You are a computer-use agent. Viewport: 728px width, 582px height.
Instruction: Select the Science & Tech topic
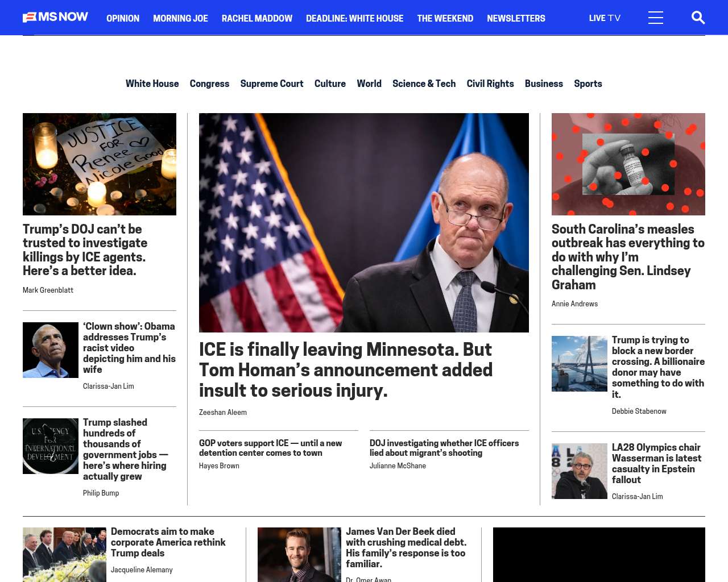click(x=424, y=84)
